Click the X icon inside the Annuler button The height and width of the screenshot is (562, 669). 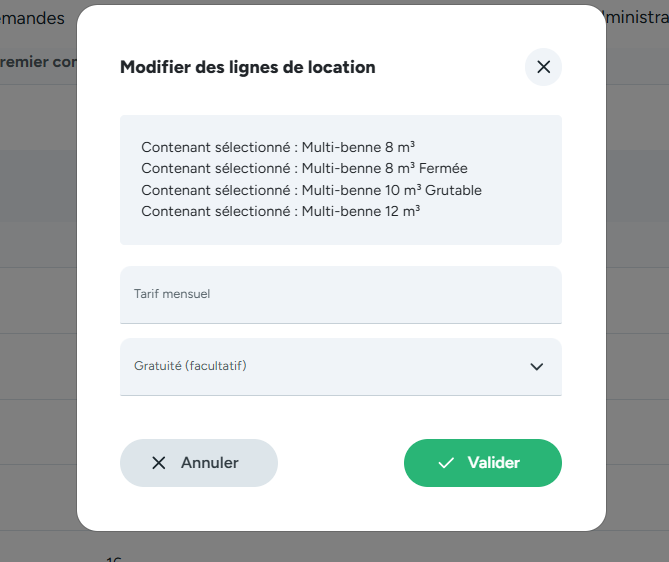[159, 463]
